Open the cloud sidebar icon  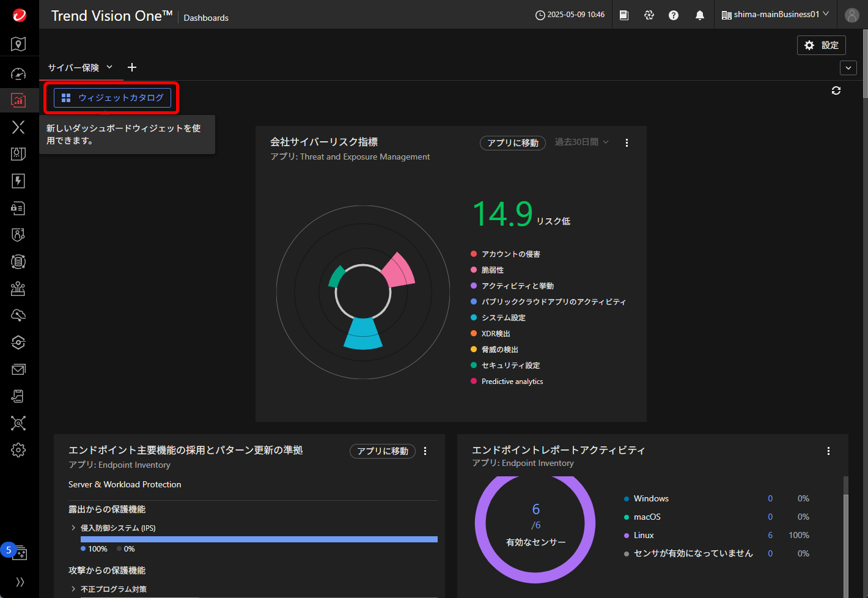18,316
